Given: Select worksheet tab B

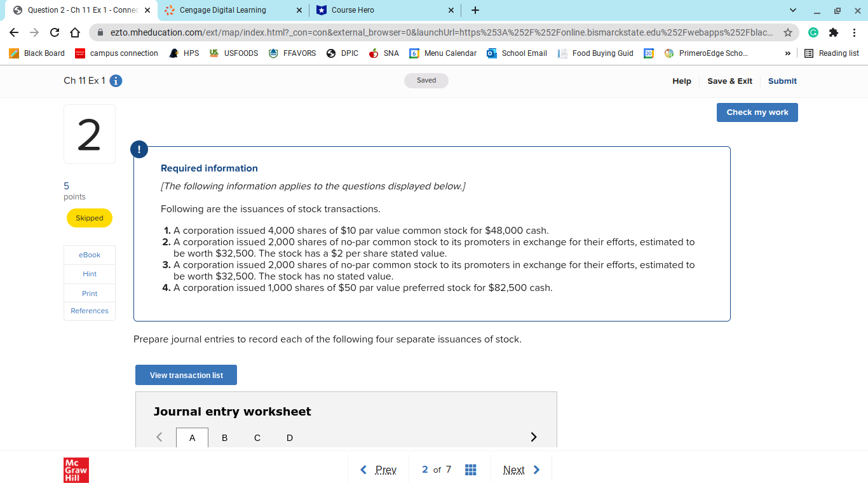Looking at the screenshot, I should (x=224, y=438).
